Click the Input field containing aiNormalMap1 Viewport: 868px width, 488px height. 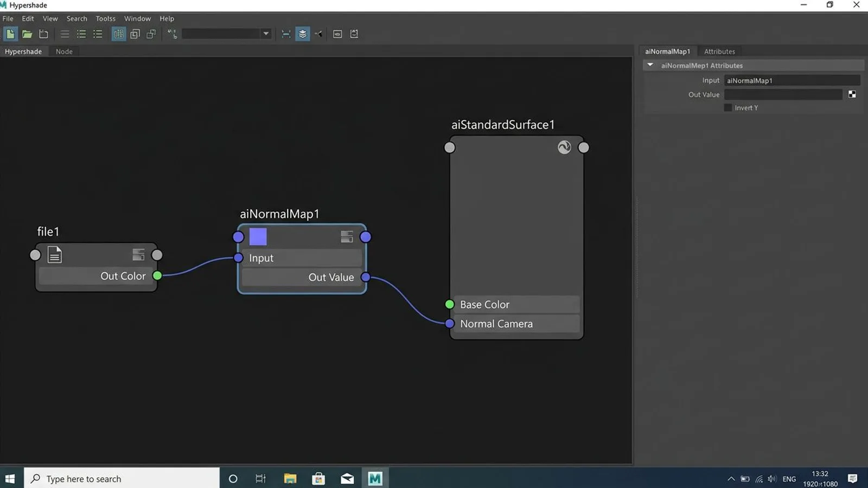pyautogui.click(x=792, y=80)
